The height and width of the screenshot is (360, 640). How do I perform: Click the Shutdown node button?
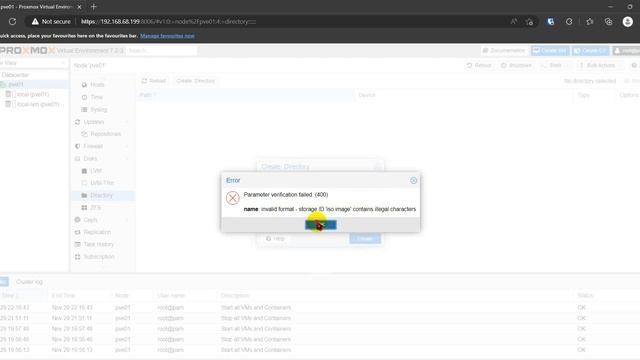click(516, 65)
